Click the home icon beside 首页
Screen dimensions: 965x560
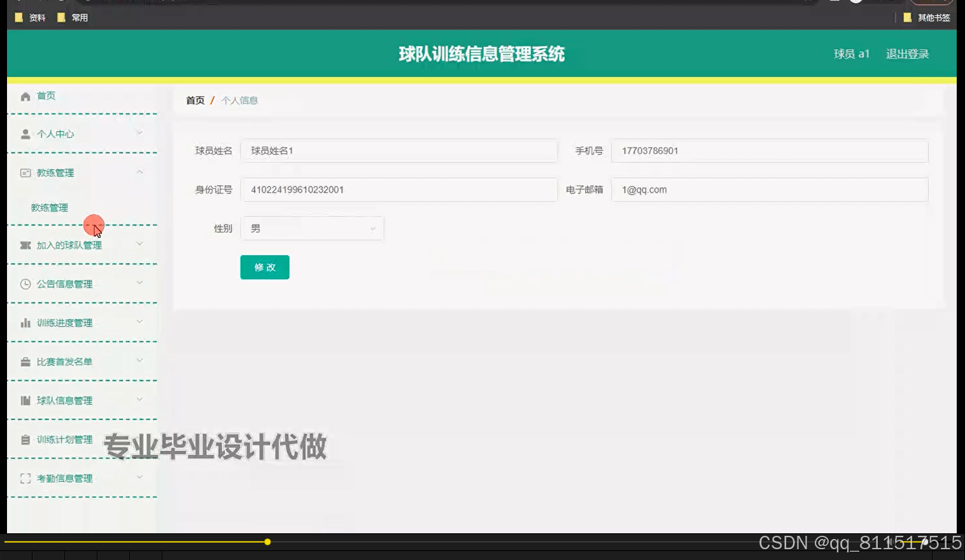(25, 95)
